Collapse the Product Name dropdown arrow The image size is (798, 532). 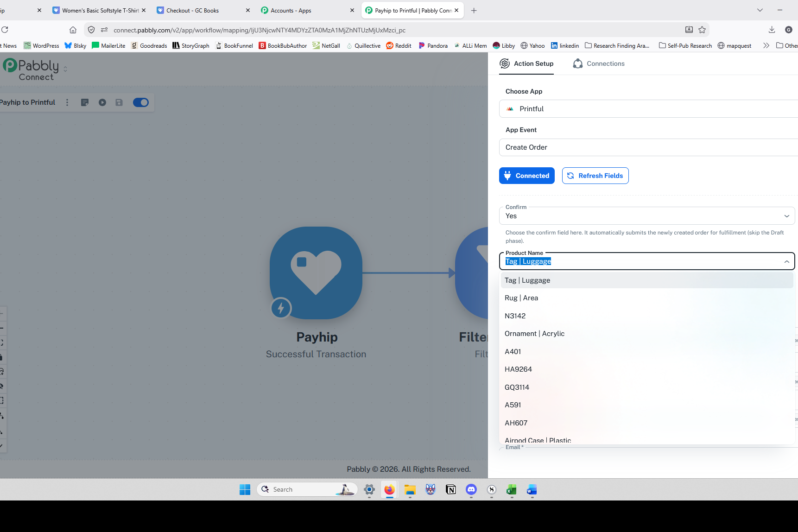coord(787,261)
